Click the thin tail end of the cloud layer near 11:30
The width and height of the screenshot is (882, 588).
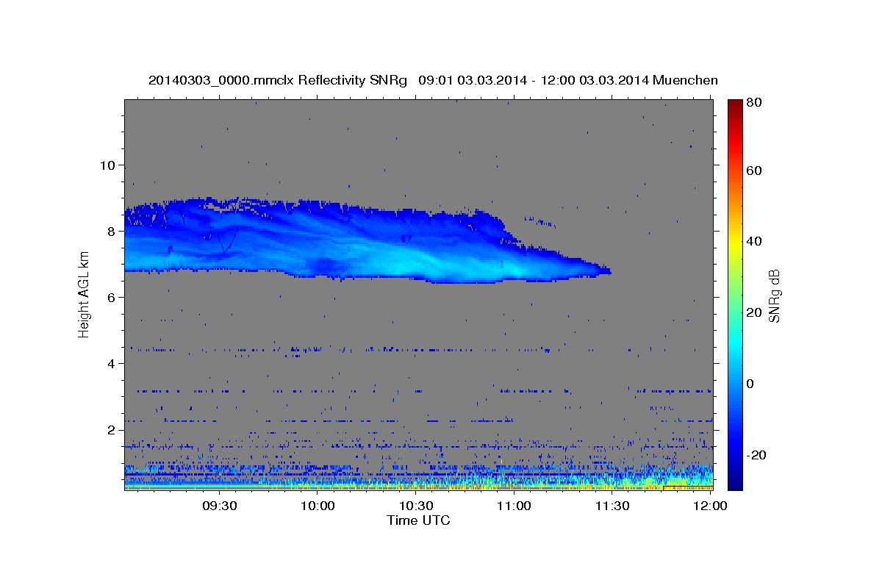[599, 270]
